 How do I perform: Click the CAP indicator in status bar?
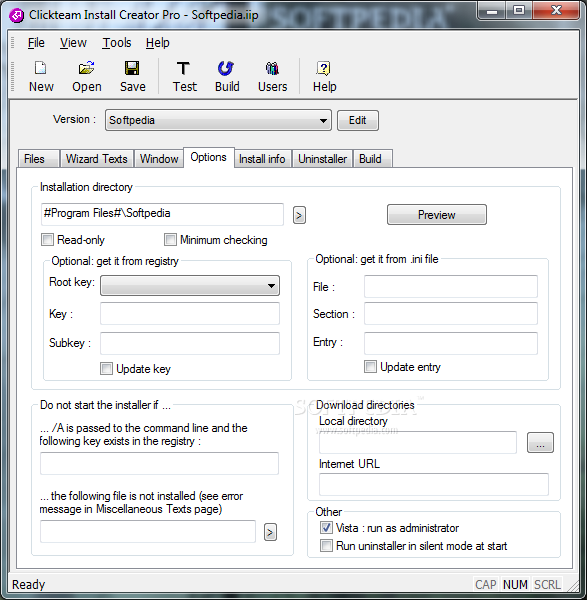(486, 584)
